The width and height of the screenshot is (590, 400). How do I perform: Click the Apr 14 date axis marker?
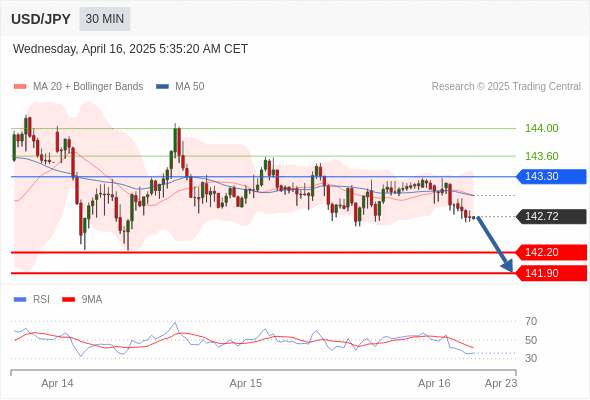57,383
